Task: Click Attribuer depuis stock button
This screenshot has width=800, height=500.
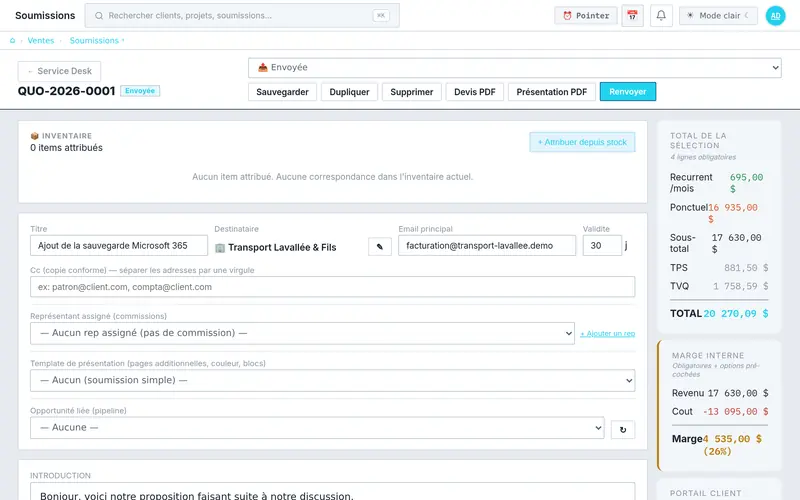Action: coord(582,142)
